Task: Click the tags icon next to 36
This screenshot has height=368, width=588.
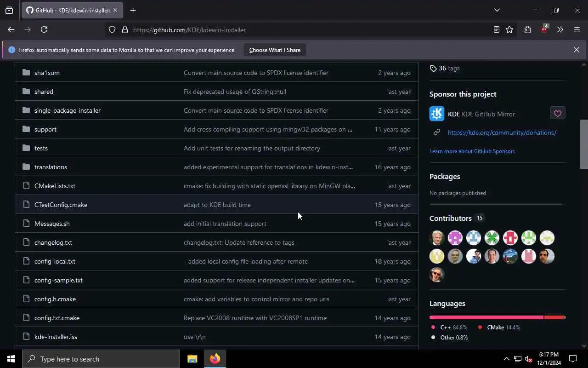Action: [433, 68]
